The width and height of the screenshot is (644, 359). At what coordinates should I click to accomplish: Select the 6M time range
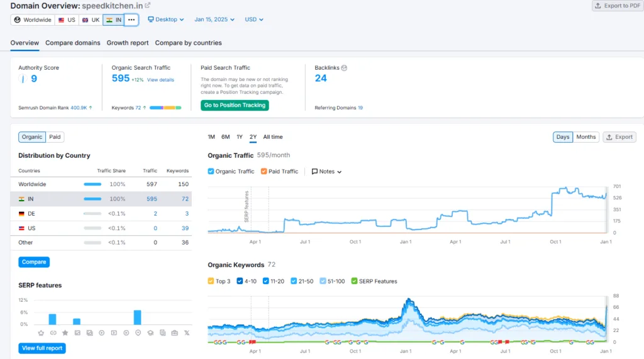click(x=226, y=137)
